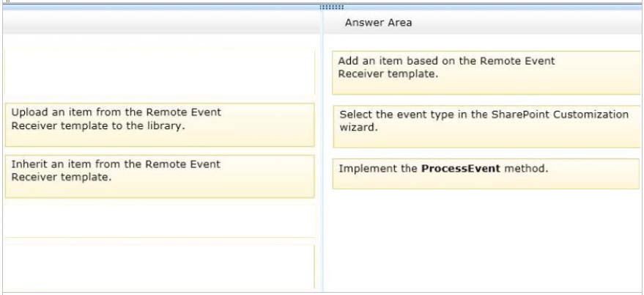644x295 pixels.
Task: Select the 'Inherit an item from the Remote Event Receiver' option
Action: coord(160,177)
